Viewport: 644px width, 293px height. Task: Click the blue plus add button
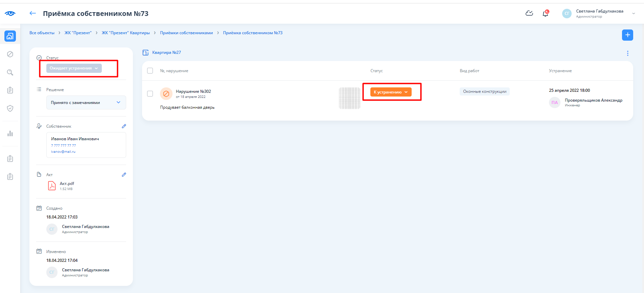coord(627,35)
